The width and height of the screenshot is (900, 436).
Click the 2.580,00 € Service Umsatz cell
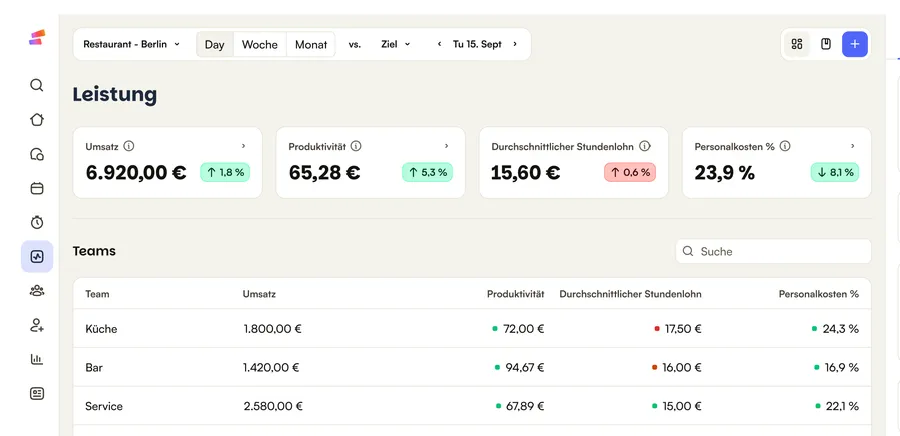coord(273,406)
